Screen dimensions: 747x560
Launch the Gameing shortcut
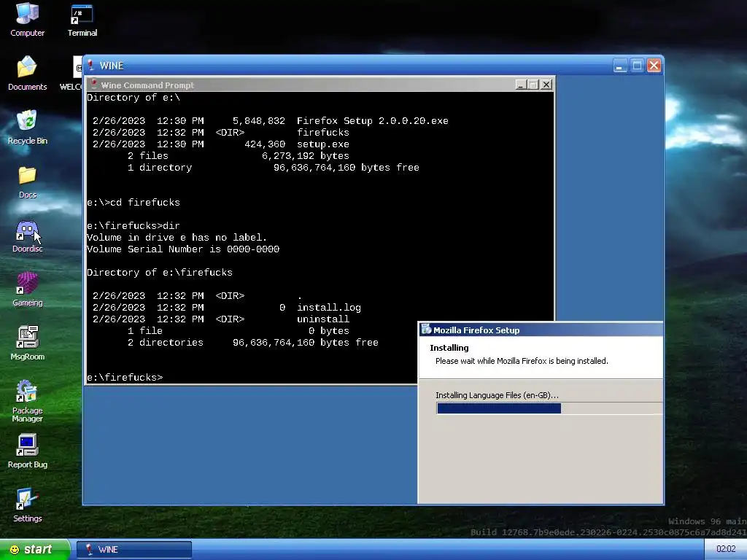27,289
